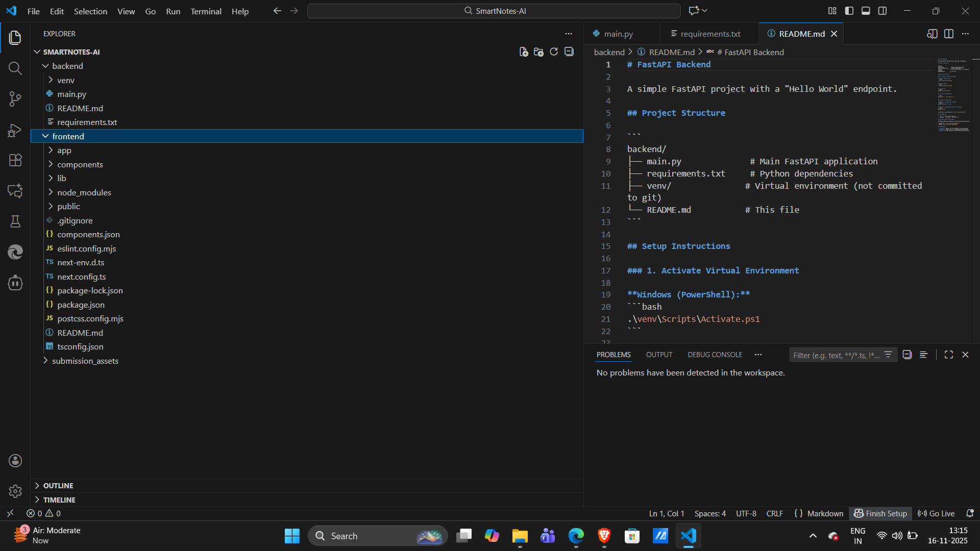This screenshot has height=551, width=980.
Task: Open the Terminal menu
Action: pos(206,11)
